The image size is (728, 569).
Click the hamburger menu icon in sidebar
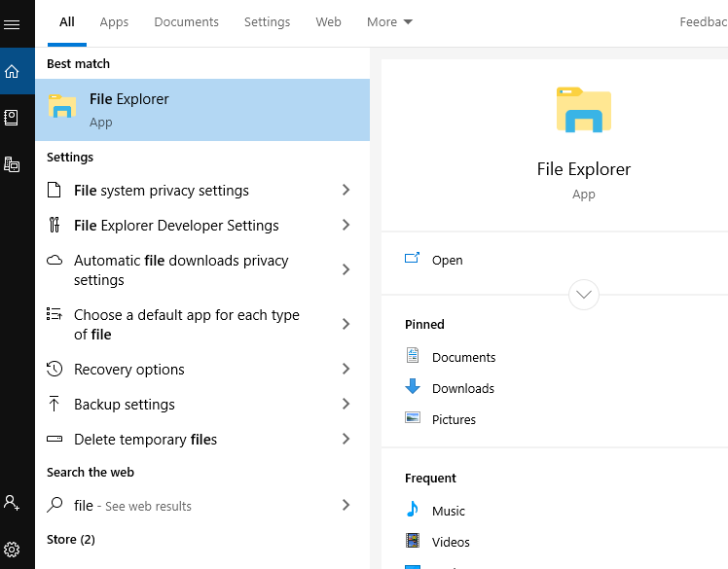[12, 24]
